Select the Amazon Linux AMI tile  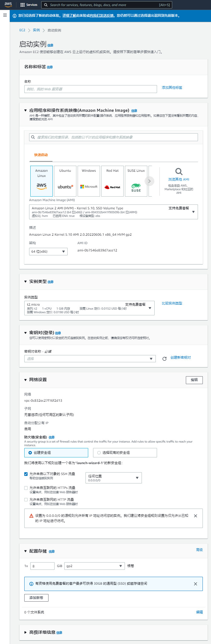coord(42,181)
